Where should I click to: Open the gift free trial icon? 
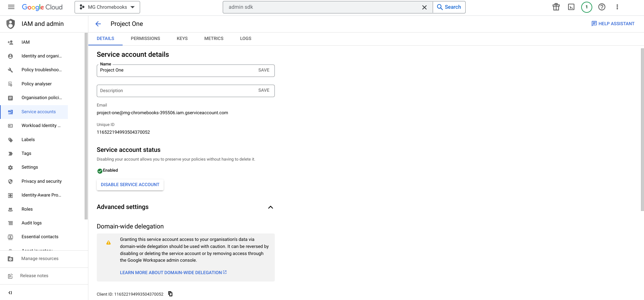point(556,7)
